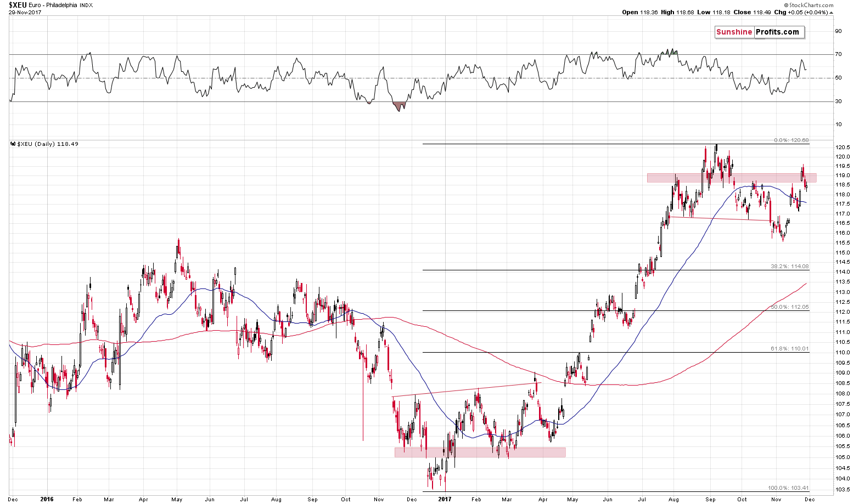Click the 117.0 price axis label

coord(843,214)
